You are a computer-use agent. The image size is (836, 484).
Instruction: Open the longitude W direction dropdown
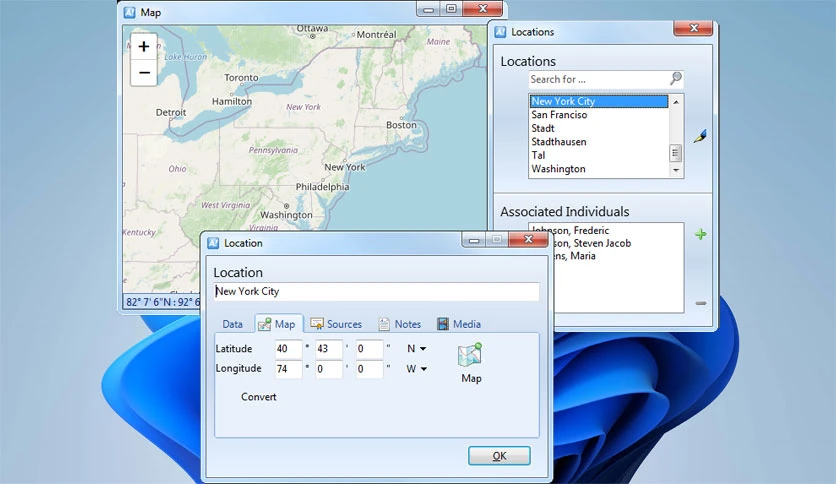pyautogui.click(x=417, y=369)
